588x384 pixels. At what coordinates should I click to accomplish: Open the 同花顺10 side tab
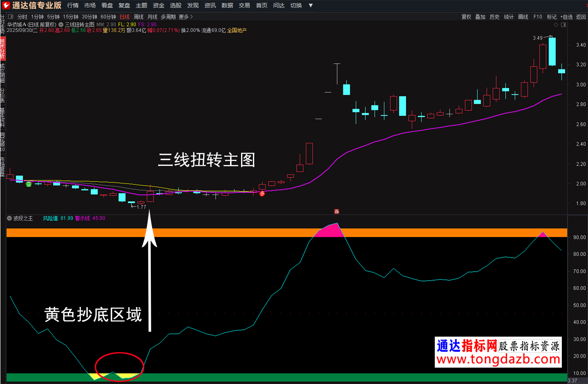(2, 142)
